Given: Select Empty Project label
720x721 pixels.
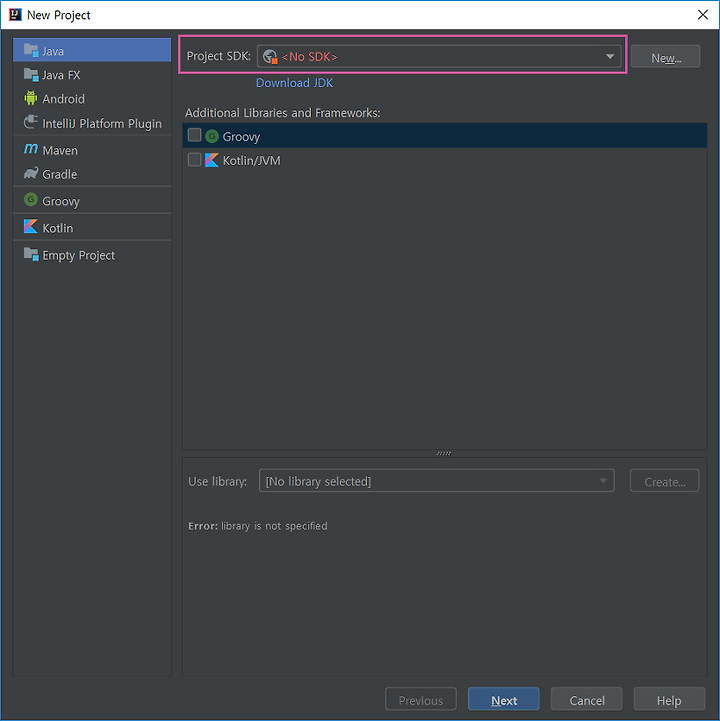Looking at the screenshot, I should point(79,255).
